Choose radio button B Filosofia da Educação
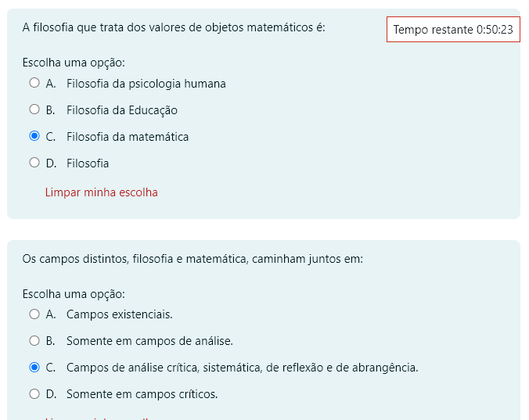This screenshot has width=529, height=420. [x=34, y=109]
